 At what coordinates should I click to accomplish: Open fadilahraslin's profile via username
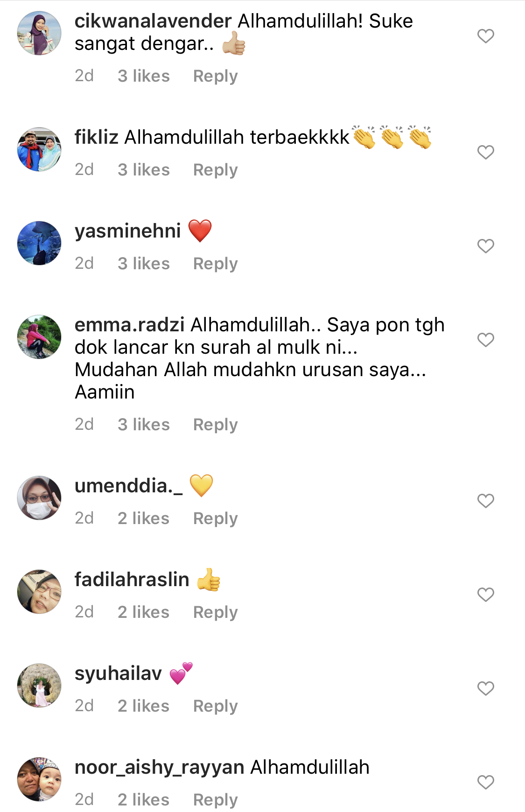(x=132, y=580)
